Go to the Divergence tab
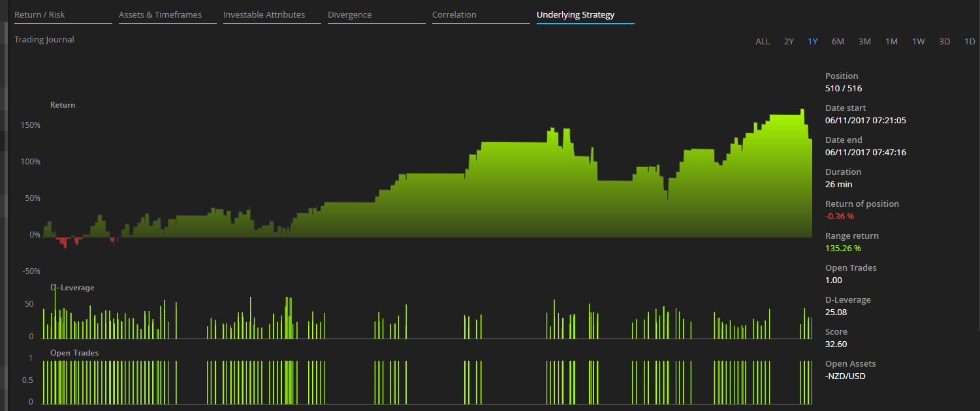The height and width of the screenshot is (411, 980). [349, 15]
